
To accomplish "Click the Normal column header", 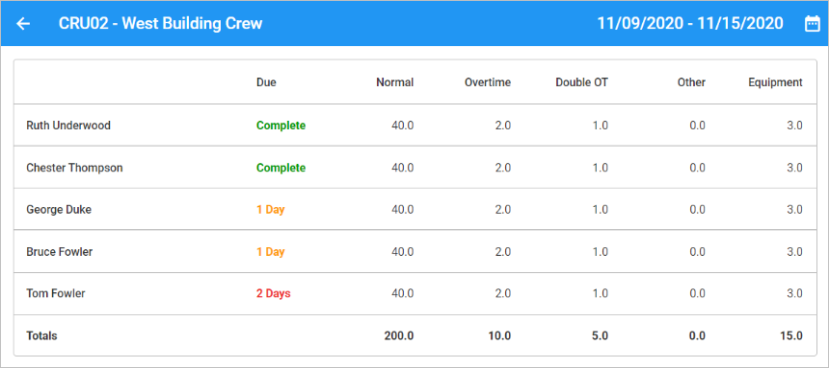I will [x=395, y=82].
